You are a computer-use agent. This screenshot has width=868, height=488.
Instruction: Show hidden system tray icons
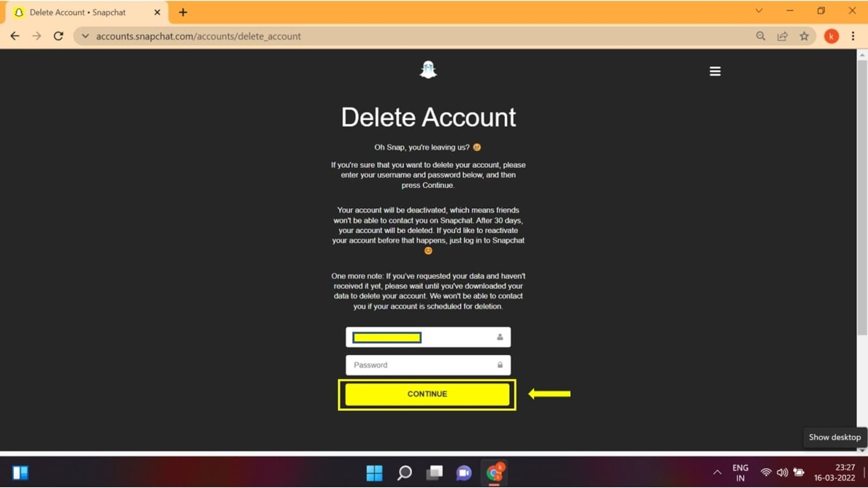[x=717, y=473]
